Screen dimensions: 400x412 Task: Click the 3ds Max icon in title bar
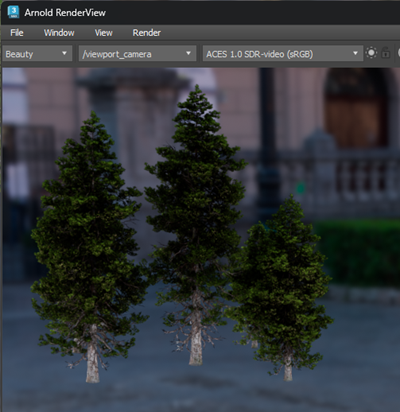click(x=13, y=12)
